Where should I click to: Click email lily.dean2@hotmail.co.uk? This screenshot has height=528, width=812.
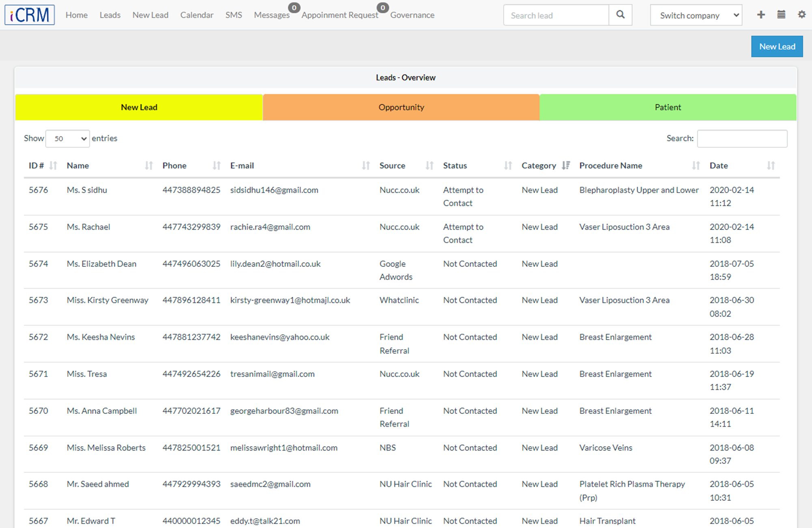tap(275, 264)
